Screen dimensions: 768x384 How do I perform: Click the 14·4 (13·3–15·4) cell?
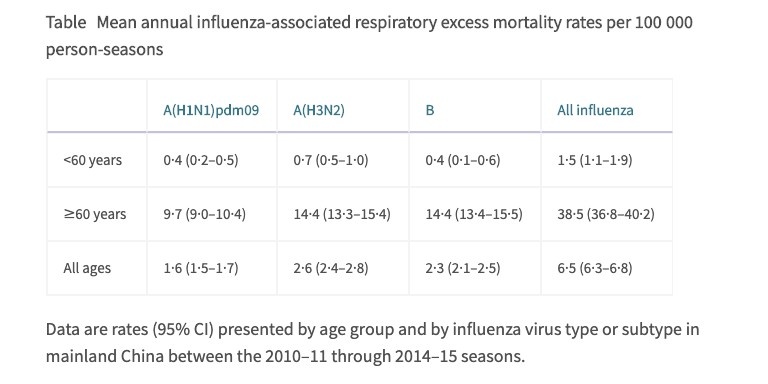(342, 214)
